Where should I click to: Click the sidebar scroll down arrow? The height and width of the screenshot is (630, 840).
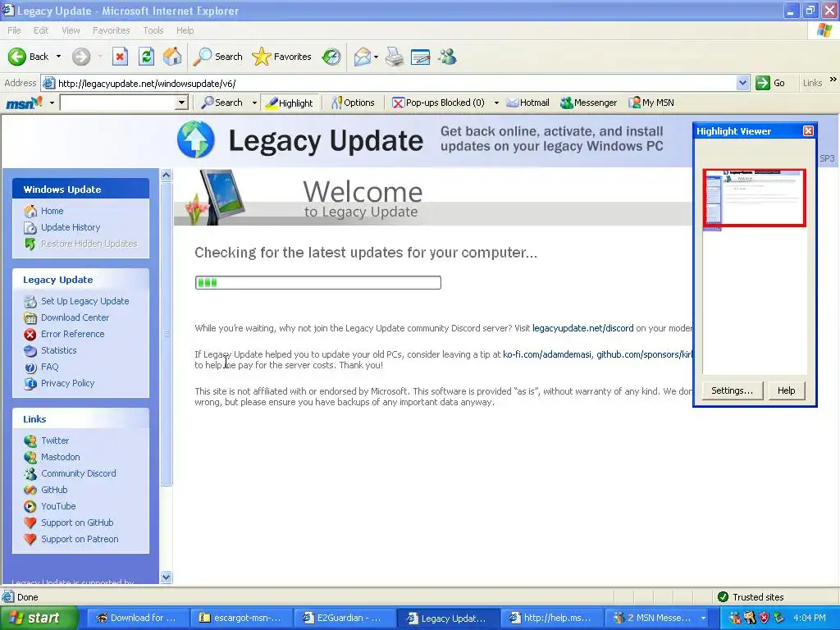point(166,577)
